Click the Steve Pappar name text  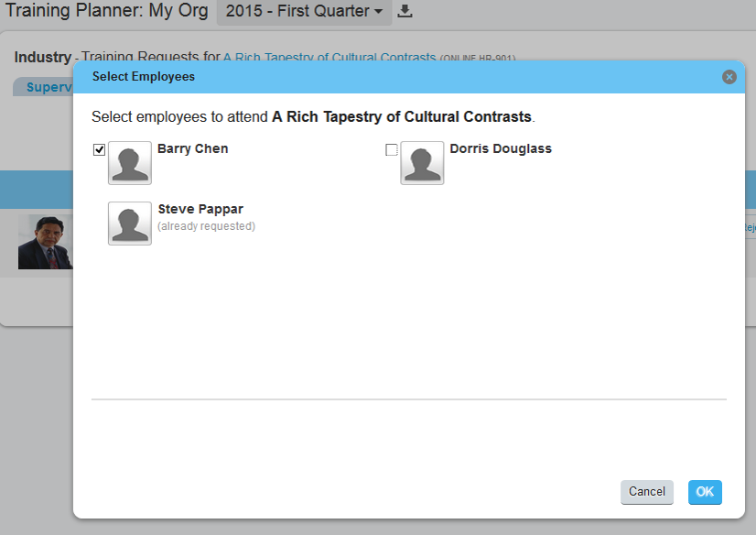[x=200, y=209]
